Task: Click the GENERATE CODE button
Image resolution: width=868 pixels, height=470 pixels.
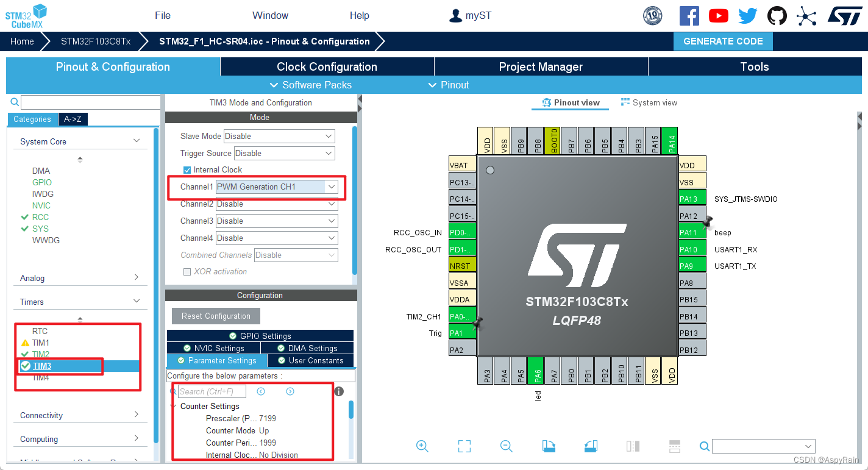Action: (723, 41)
